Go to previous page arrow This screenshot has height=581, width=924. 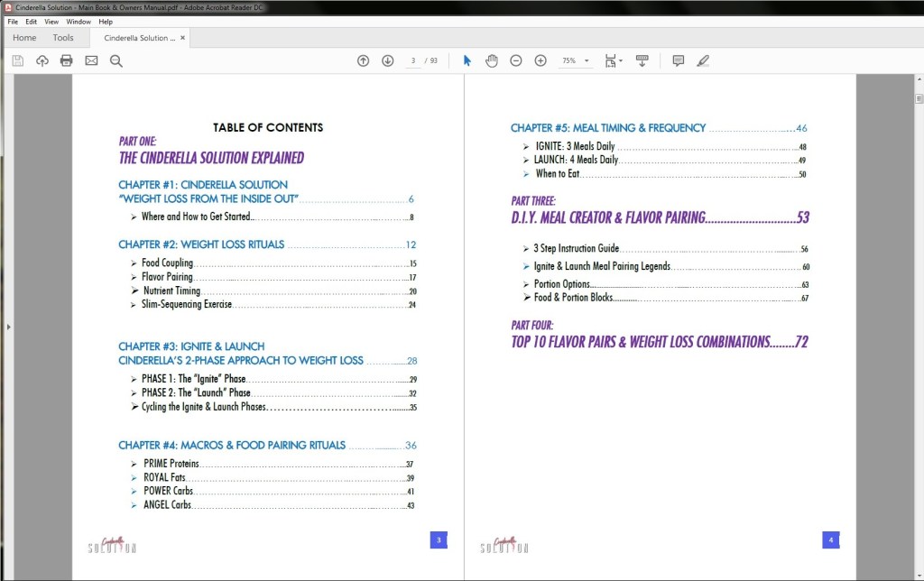(363, 60)
